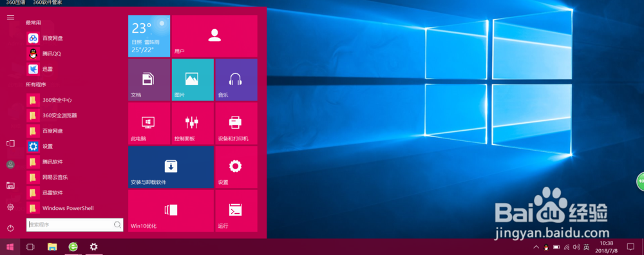Click the battery tray icon
This screenshot has width=644, height=255.
click(556, 247)
